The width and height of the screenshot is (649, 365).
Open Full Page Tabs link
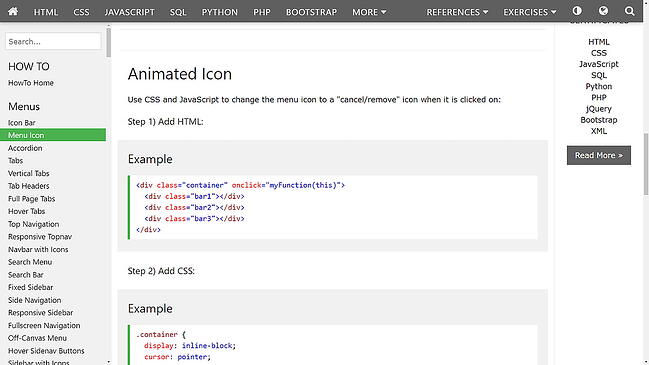(31, 199)
